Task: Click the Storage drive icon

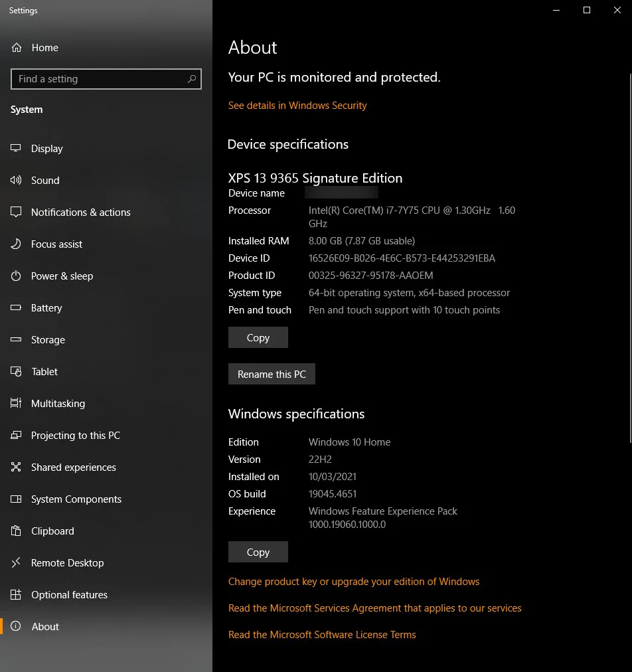Action: coord(16,340)
